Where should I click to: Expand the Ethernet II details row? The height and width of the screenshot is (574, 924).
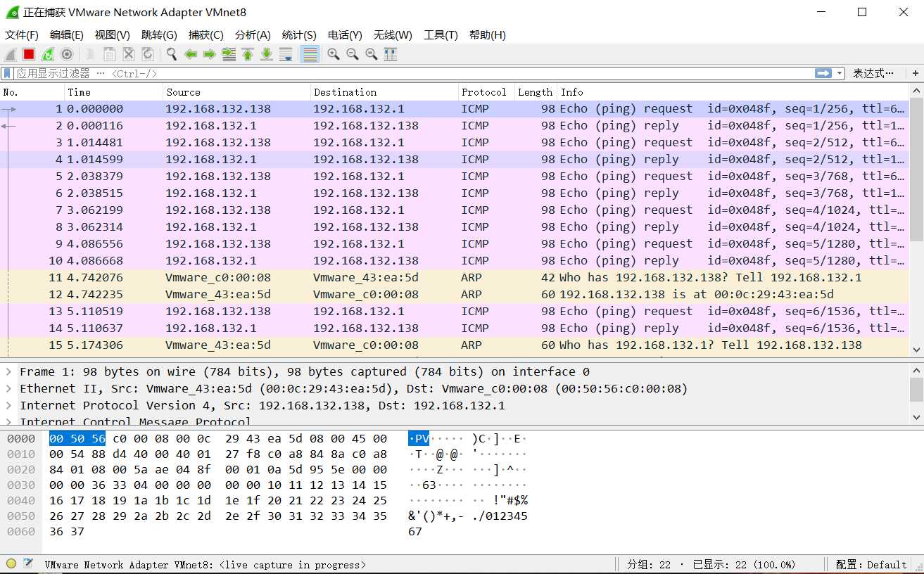[x=8, y=388]
